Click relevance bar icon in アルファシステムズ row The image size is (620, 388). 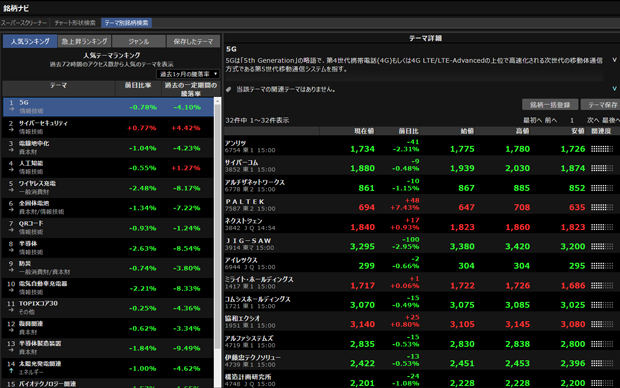coord(602,344)
